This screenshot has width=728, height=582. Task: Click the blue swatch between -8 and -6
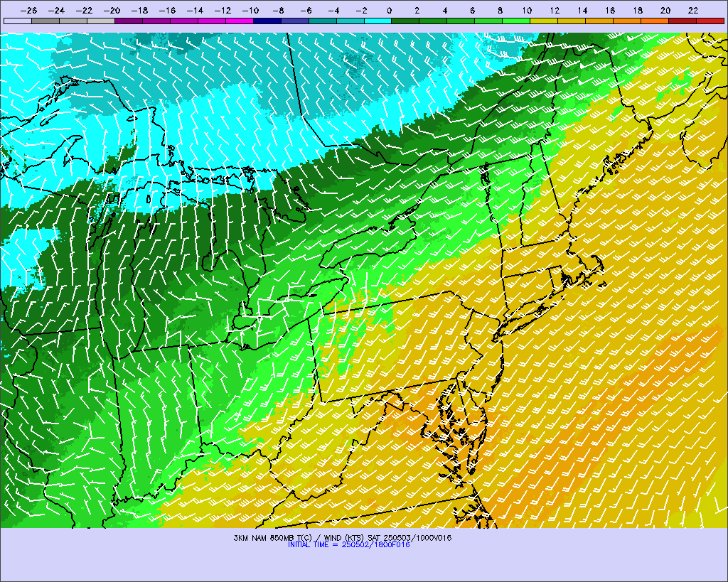[295, 21]
